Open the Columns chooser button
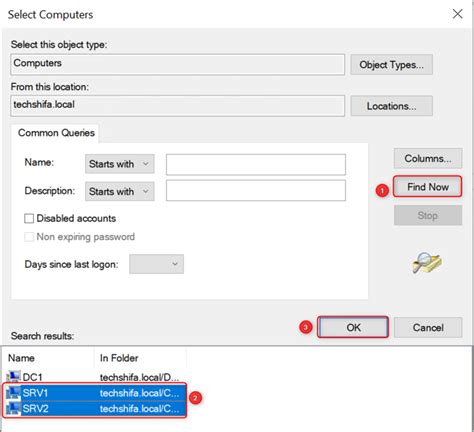474x432 pixels. point(428,158)
